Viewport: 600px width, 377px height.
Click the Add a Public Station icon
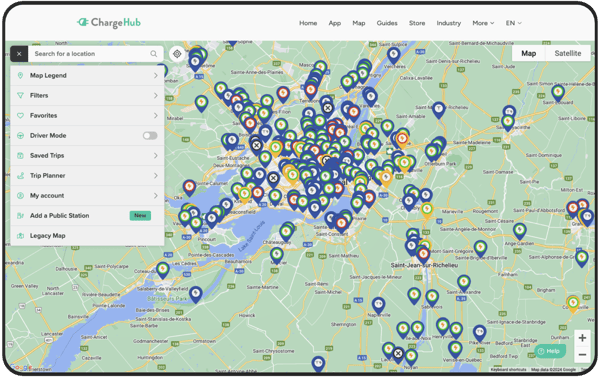pyautogui.click(x=21, y=216)
